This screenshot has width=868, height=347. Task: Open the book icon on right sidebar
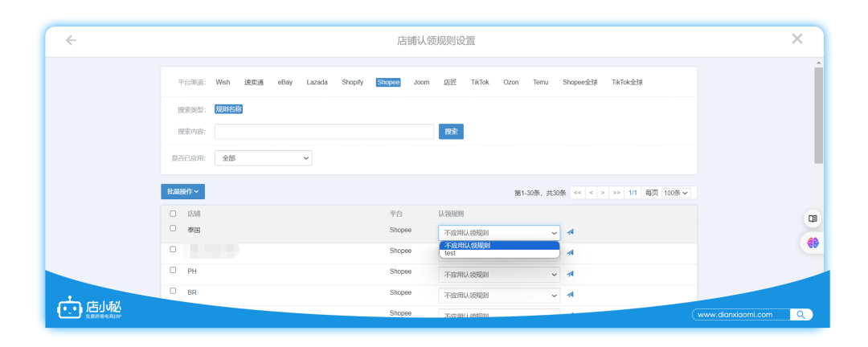point(813,218)
